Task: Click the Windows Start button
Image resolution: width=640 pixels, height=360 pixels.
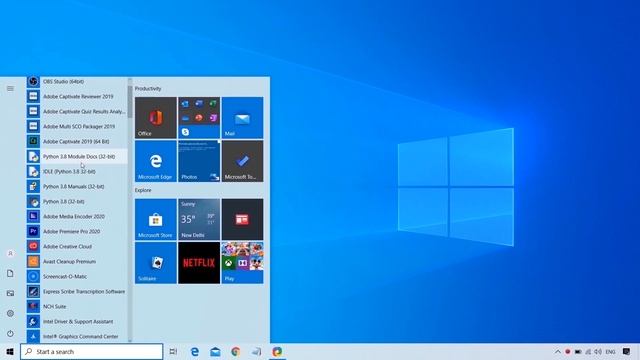Action: 10,351
